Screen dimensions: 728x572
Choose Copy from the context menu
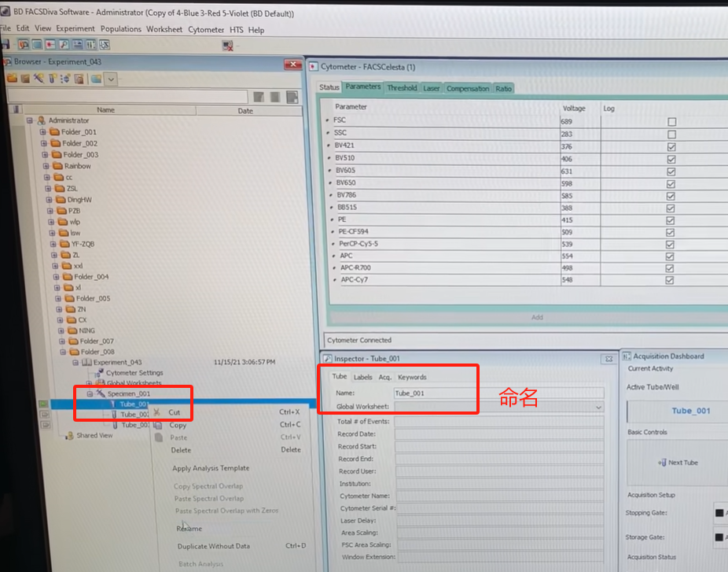tap(178, 425)
